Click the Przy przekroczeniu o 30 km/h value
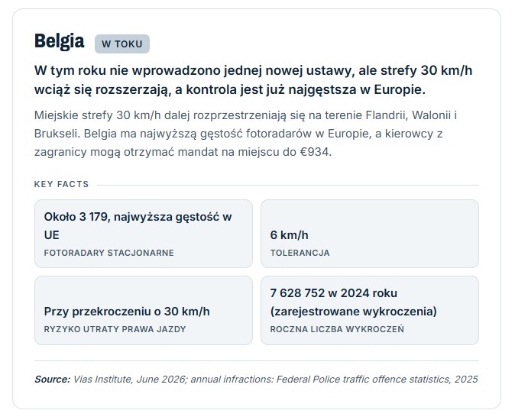 click(x=127, y=312)
